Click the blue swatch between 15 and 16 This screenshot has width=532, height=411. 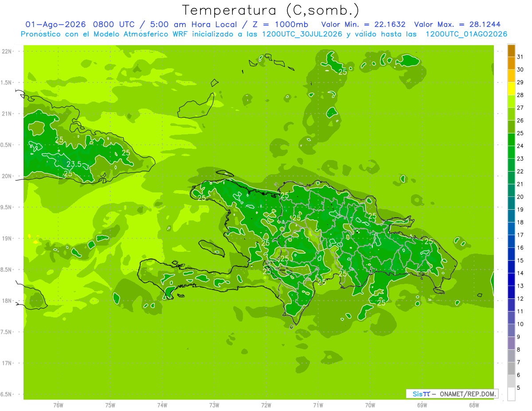click(x=511, y=254)
